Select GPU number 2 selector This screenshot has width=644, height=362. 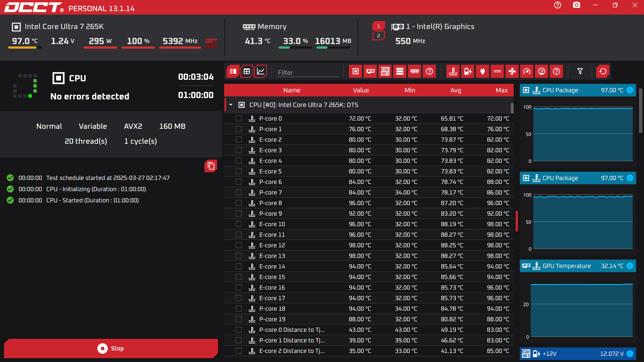(378, 36)
